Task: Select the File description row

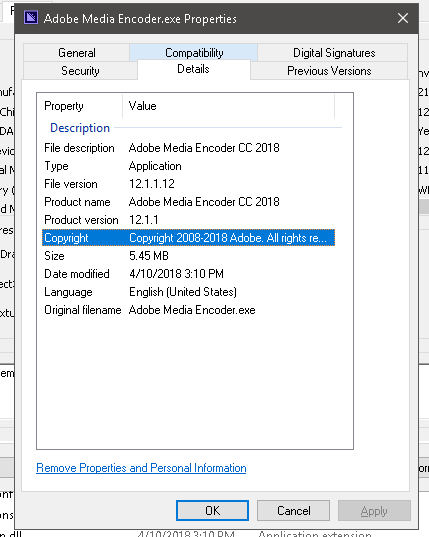Action: 188,148
